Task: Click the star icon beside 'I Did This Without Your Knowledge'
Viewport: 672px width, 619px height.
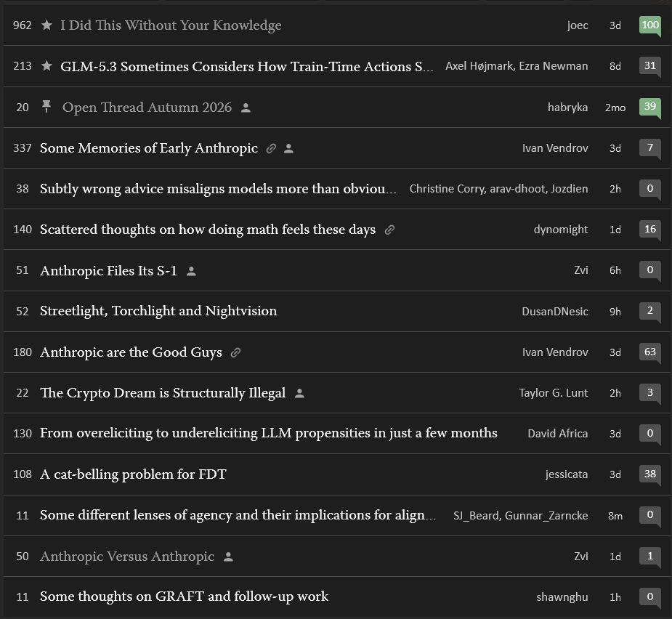Action: [46, 25]
